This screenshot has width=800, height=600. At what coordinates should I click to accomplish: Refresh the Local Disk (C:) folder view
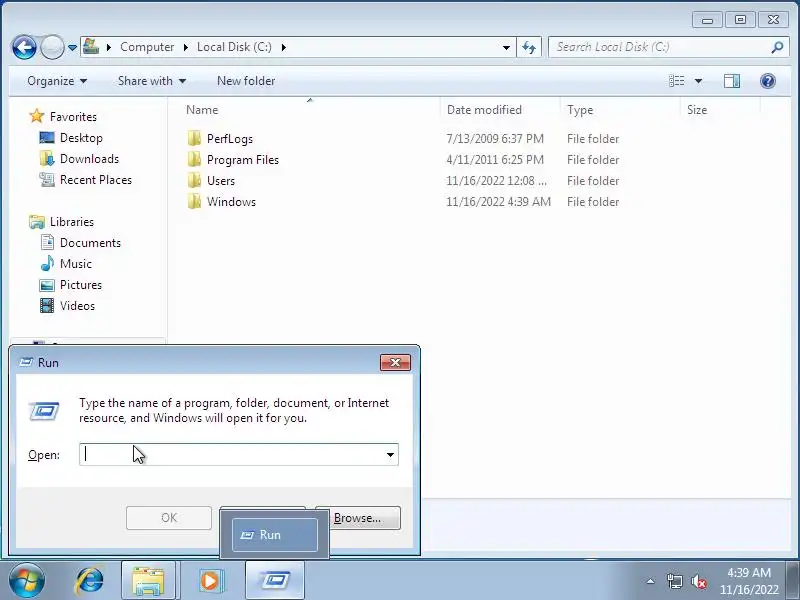pyautogui.click(x=529, y=47)
